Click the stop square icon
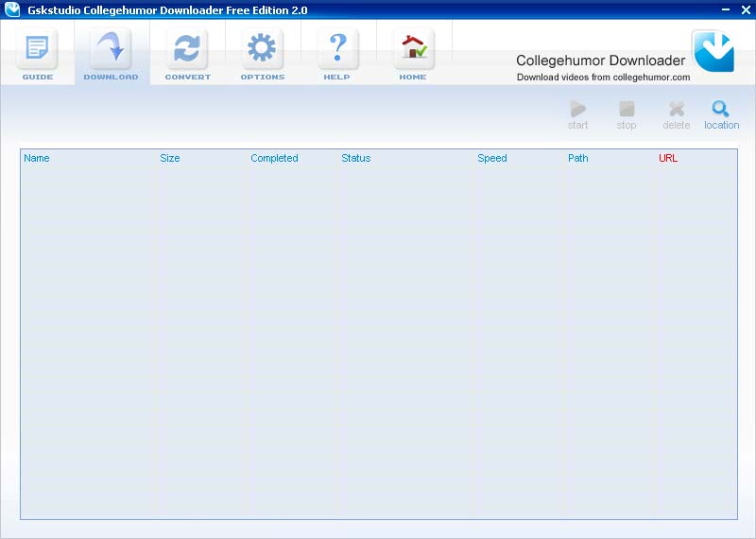This screenshot has height=539, width=756. [x=627, y=109]
